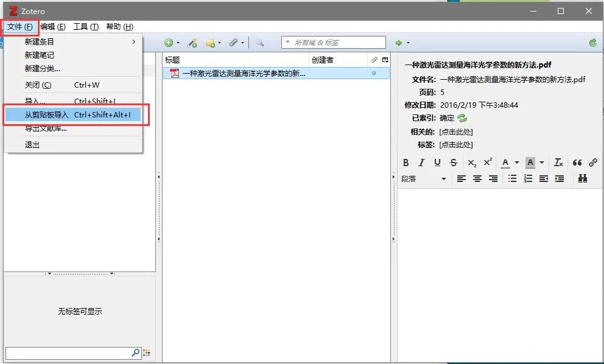The width and height of the screenshot is (604, 364).
Task: Click the green sync icon at top right
Action: (593, 43)
